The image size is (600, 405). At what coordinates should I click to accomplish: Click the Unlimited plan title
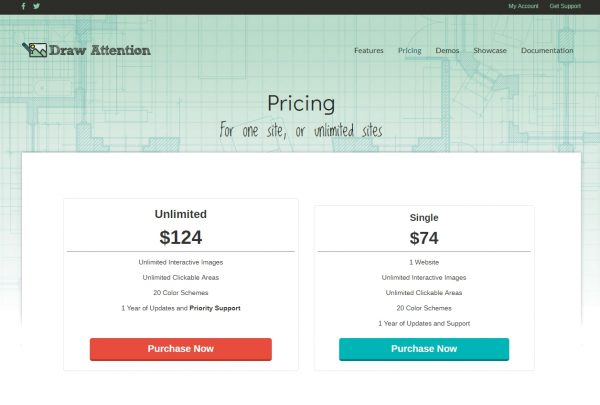pyautogui.click(x=180, y=214)
